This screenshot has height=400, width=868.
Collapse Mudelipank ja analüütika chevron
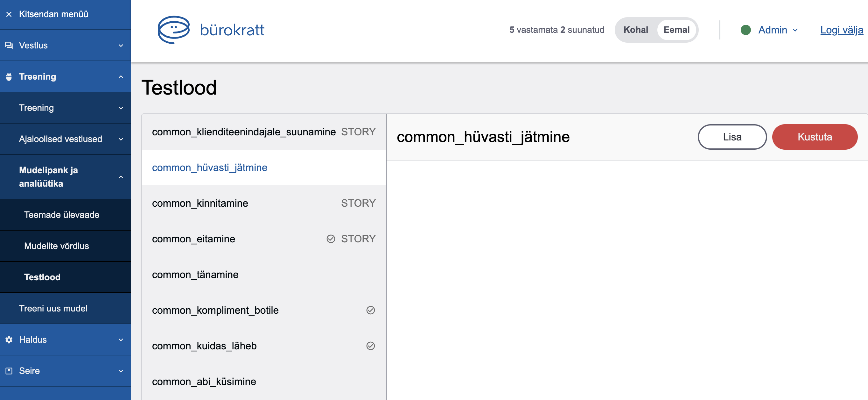point(121,177)
